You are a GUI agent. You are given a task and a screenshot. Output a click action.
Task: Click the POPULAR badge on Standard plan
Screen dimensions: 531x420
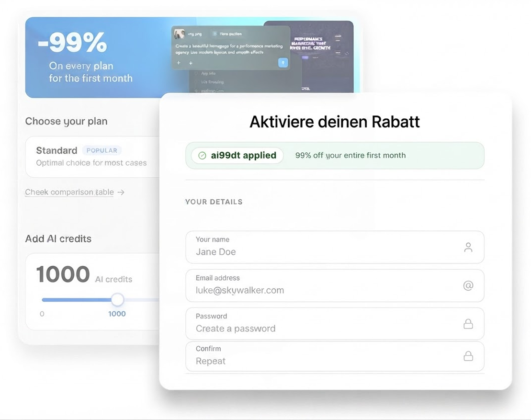pyautogui.click(x=102, y=150)
